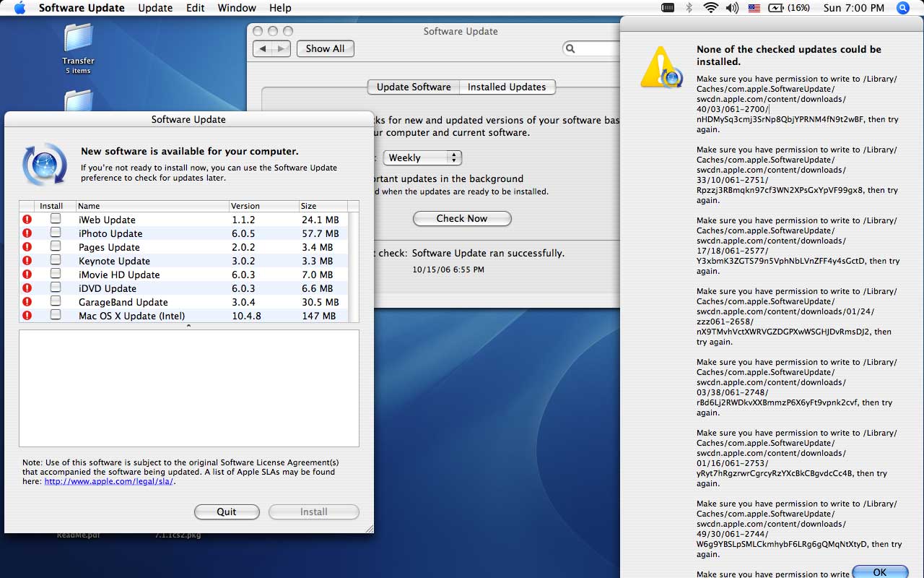Sort list by Name column header
The width and height of the screenshot is (924, 578).
point(152,206)
